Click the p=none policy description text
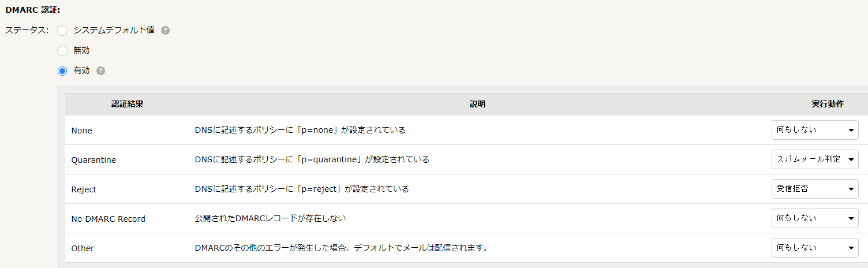This screenshot has width=868, height=268. pos(300,130)
